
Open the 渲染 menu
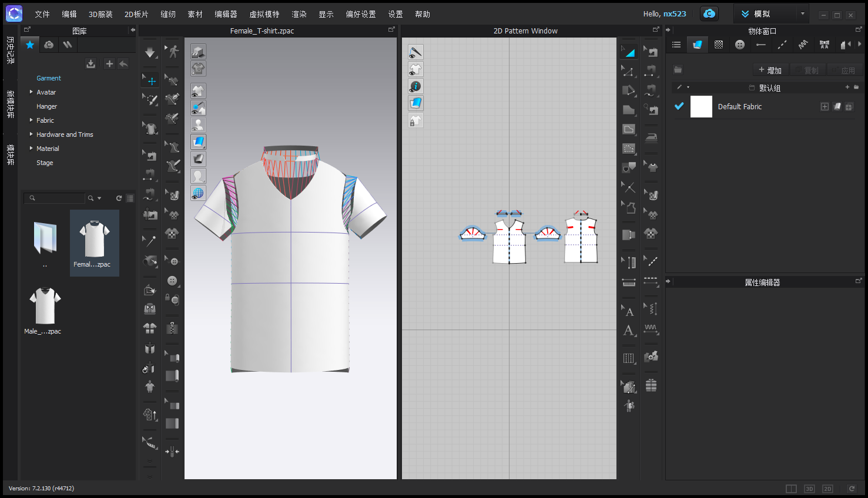[x=299, y=14]
